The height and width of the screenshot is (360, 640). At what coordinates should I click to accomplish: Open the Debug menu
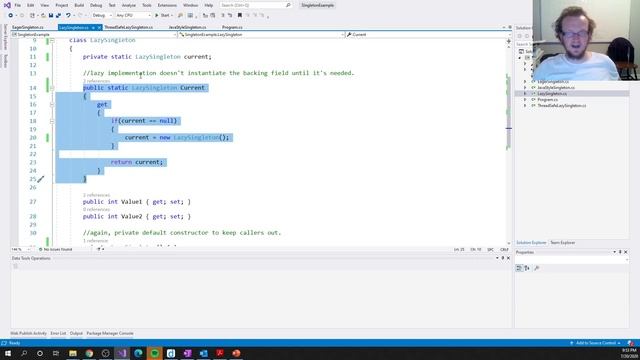click(96, 5)
